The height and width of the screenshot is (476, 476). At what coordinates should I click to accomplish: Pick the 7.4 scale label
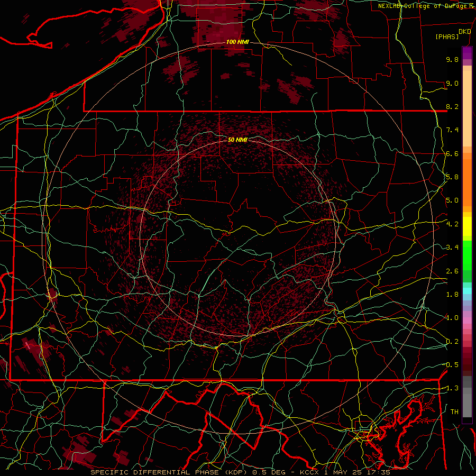pyautogui.click(x=452, y=130)
